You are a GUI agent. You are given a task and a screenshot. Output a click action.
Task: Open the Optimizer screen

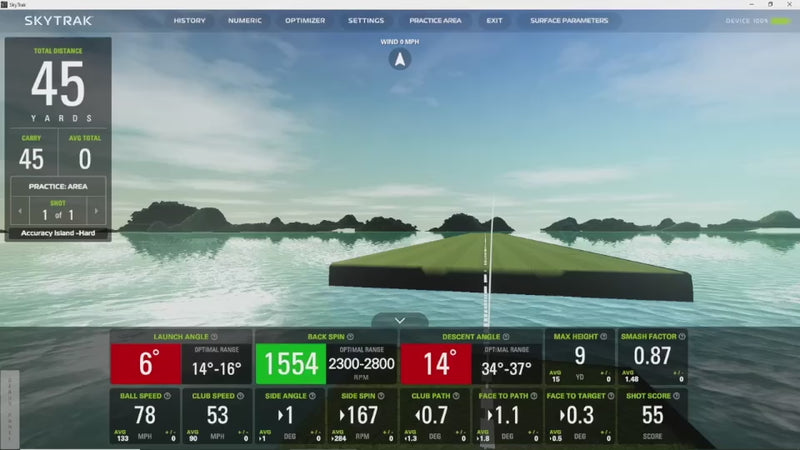point(305,21)
